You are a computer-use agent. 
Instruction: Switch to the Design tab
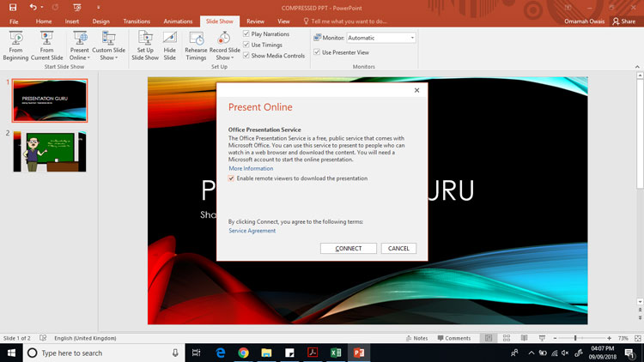[100, 21]
